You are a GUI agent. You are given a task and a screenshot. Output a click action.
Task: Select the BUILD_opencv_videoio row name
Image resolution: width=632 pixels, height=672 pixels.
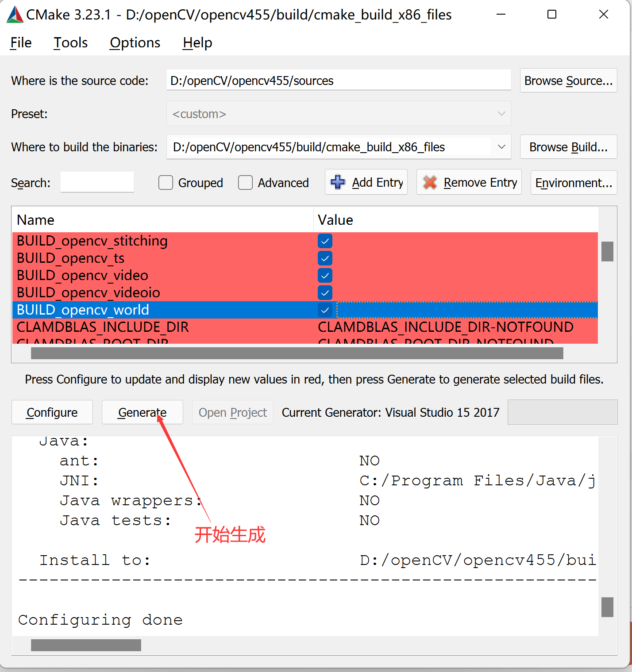click(x=89, y=293)
